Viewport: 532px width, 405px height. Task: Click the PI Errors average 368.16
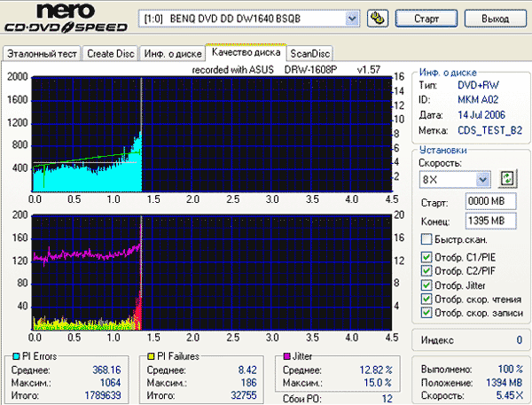pyautogui.click(x=106, y=370)
